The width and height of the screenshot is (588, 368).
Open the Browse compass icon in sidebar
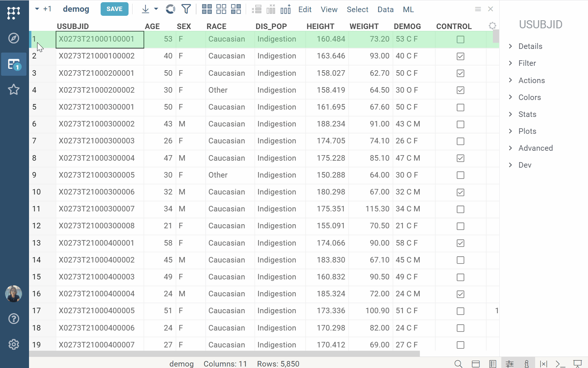[14, 38]
